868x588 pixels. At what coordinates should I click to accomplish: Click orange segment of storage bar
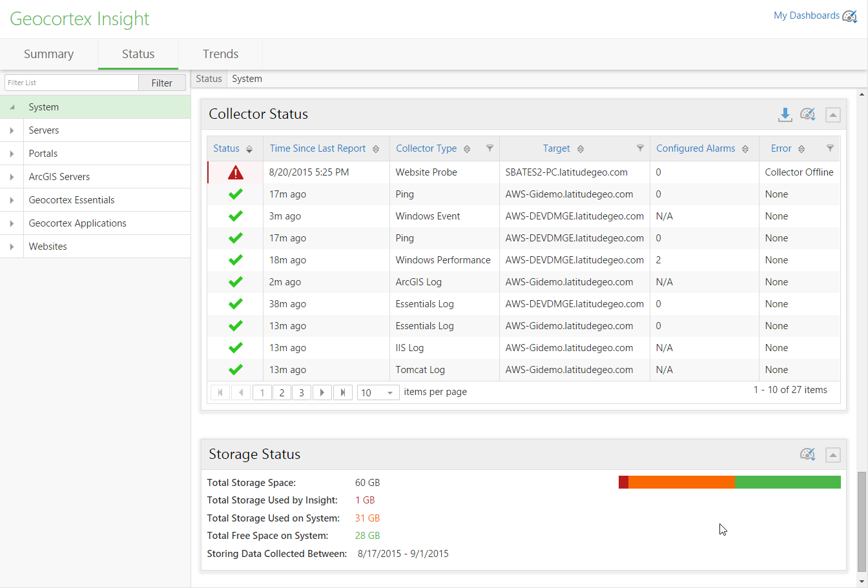click(x=681, y=482)
